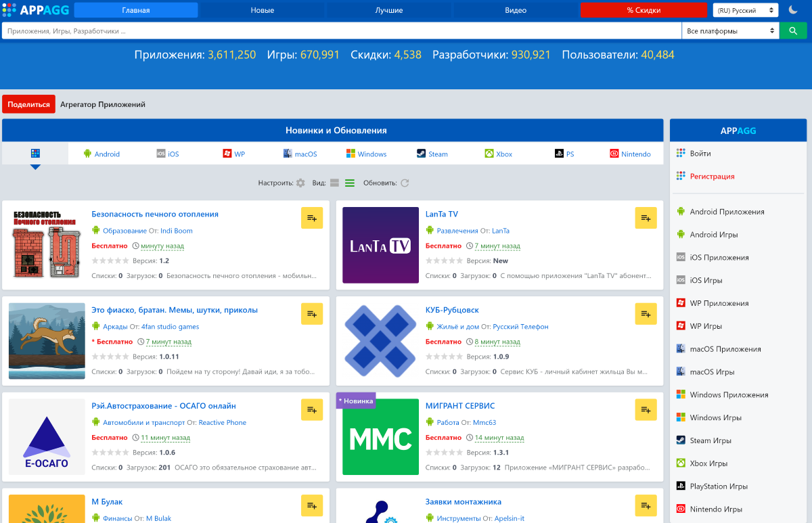The height and width of the screenshot is (523, 812).
Task: Open the language dropdown (RU) Русский
Action: [746, 10]
